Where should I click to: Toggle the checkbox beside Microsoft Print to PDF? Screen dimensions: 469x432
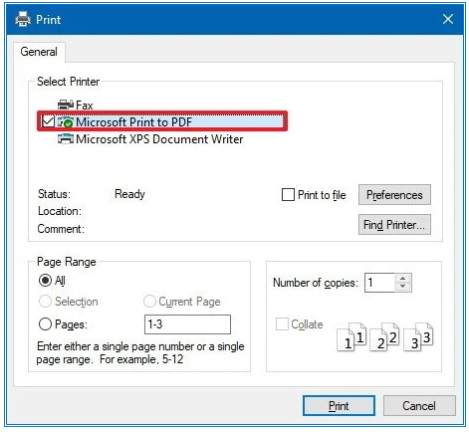click(48, 121)
